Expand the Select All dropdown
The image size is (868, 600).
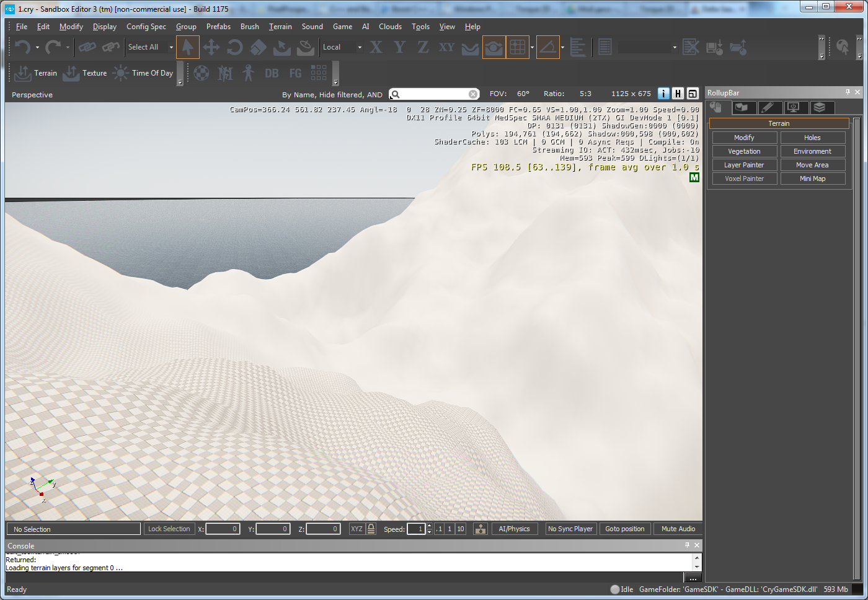point(171,47)
